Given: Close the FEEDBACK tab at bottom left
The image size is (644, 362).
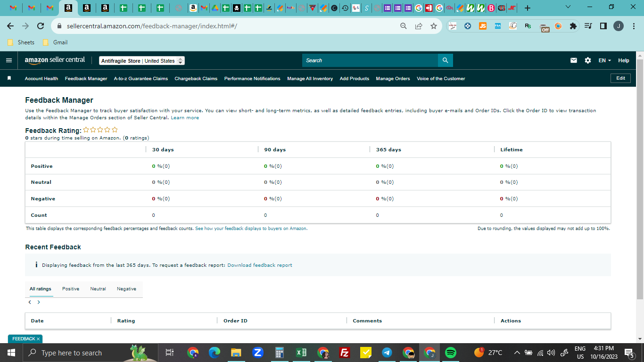Looking at the screenshot, I should click(x=38, y=339).
